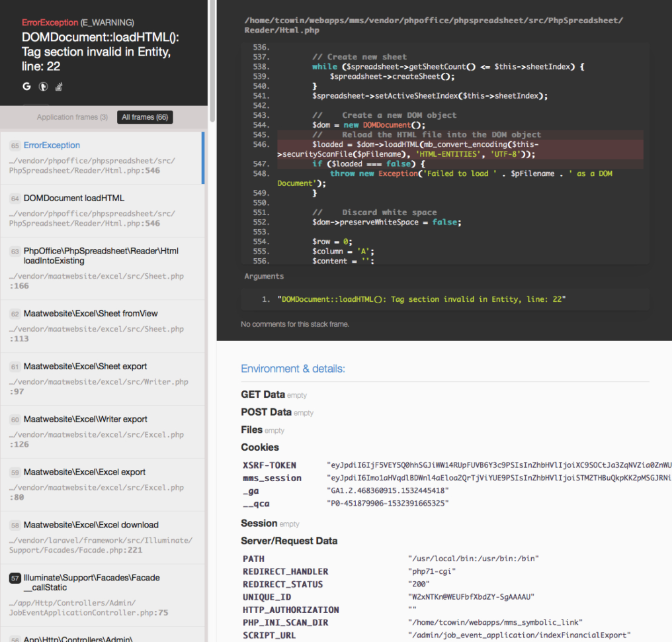672x642 pixels.
Task: Search the error on DuckDuckGo
Action: (42, 86)
